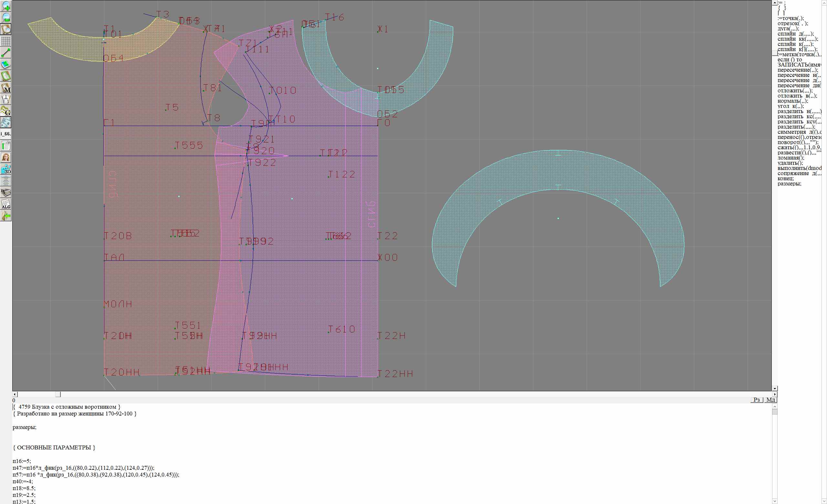
Task: Open the green table spreadsheet icon
Action: pyautogui.click(x=6, y=146)
